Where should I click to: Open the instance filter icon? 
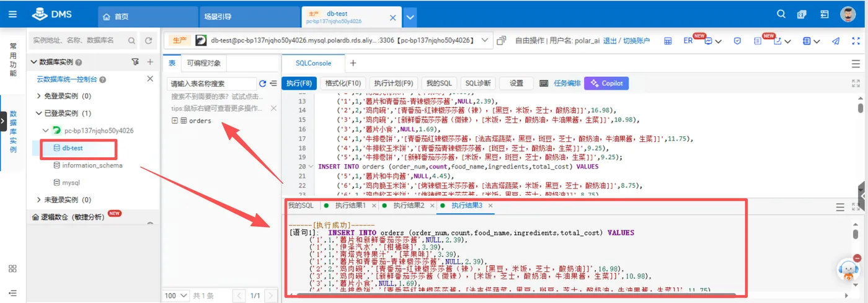tap(135, 62)
